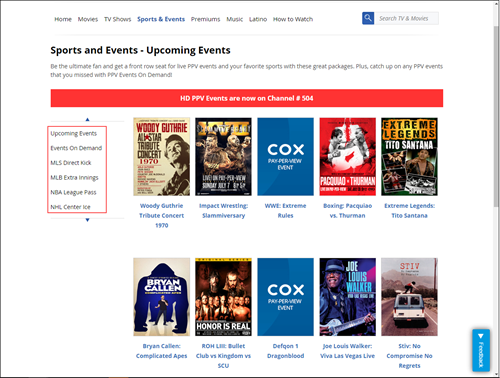Click ROH LIII: Bullet Club title link

point(223,356)
